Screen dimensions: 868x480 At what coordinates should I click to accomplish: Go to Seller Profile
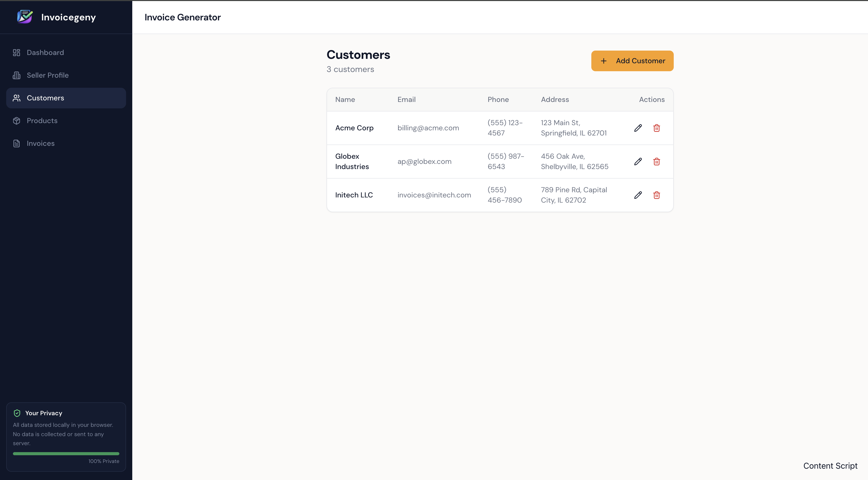click(48, 75)
